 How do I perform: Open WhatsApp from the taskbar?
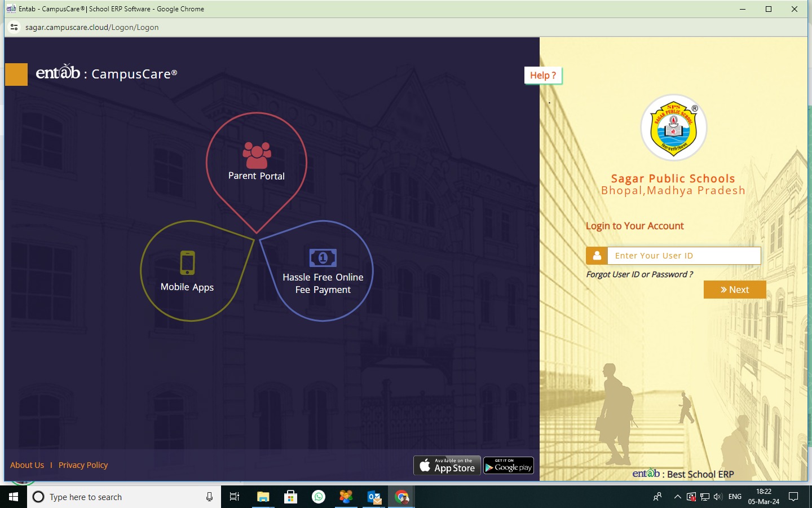coord(319,497)
